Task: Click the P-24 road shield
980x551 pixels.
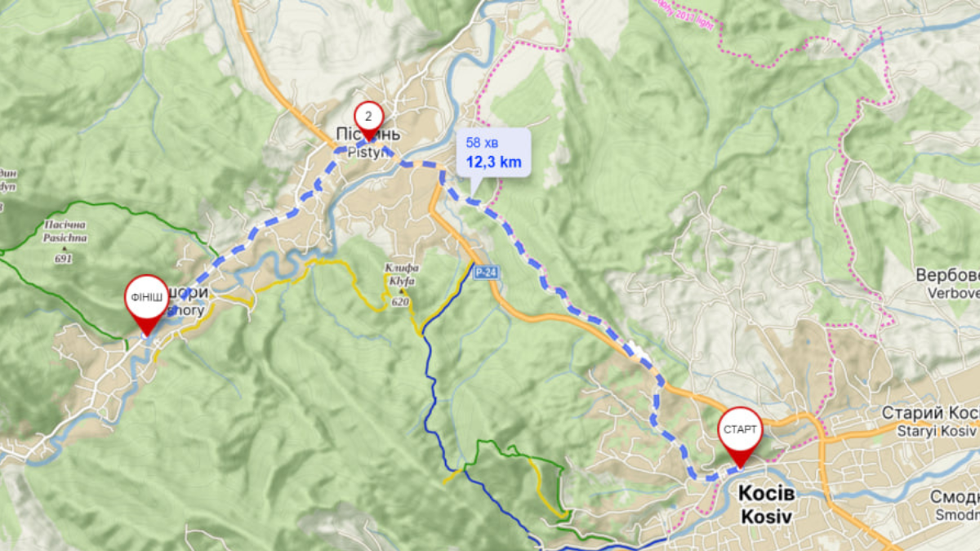Action: click(x=486, y=273)
